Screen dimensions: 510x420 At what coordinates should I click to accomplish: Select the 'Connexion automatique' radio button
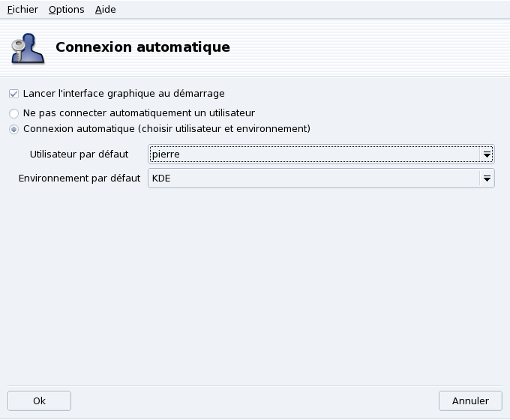13,129
